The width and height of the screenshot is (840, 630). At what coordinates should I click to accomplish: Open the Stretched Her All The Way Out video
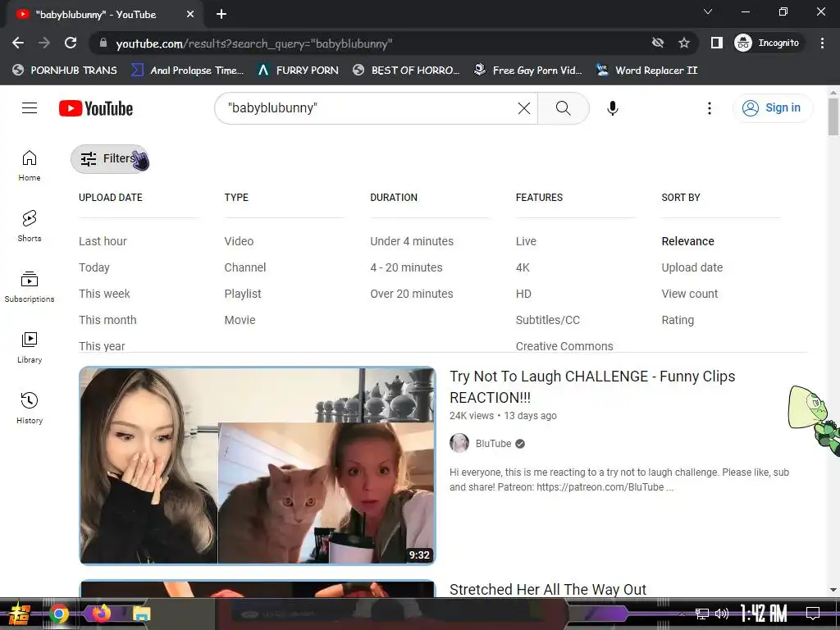[547, 589]
